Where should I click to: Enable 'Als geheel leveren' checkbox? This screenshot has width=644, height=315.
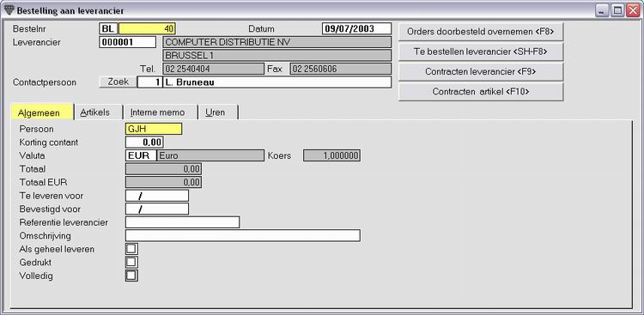[131, 249]
